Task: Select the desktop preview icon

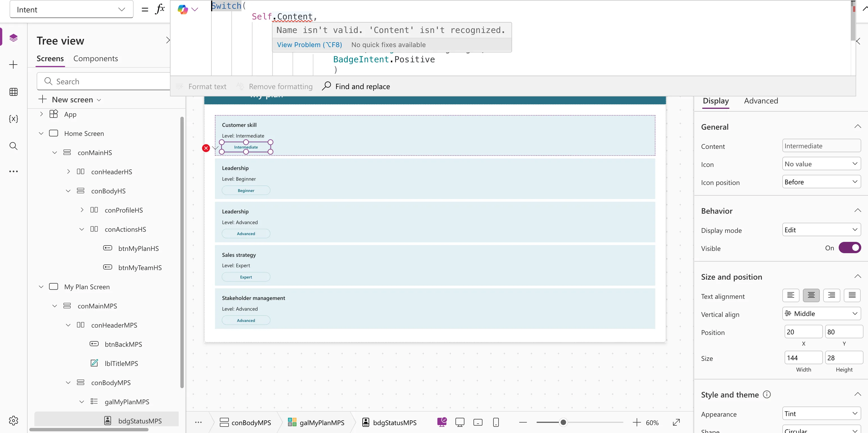Action: [460, 422]
